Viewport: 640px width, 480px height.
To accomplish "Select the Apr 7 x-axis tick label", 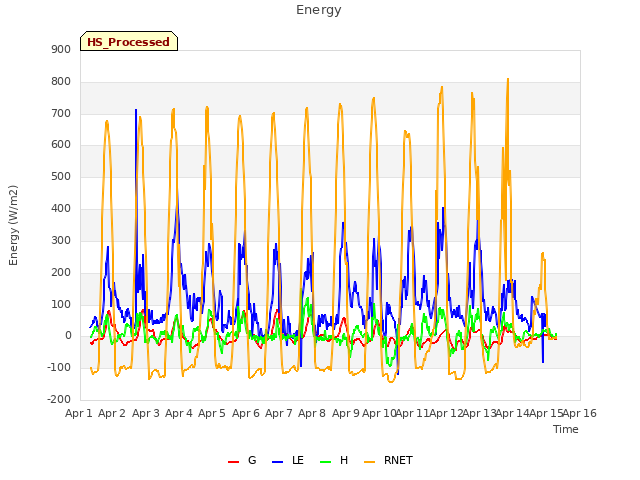I will [x=279, y=413].
